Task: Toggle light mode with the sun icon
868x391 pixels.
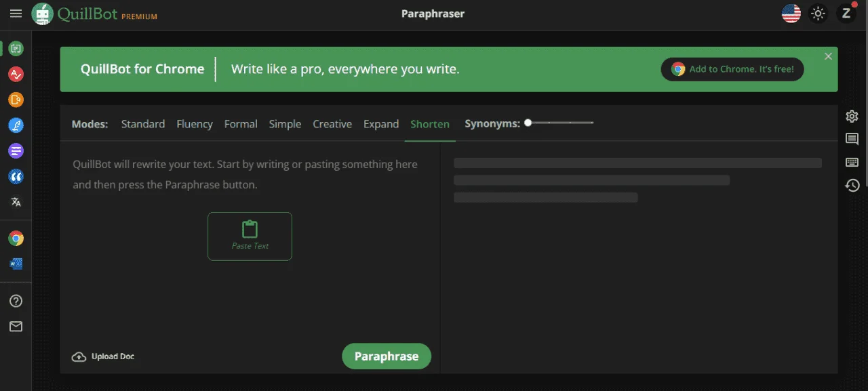Action: click(x=818, y=14)
